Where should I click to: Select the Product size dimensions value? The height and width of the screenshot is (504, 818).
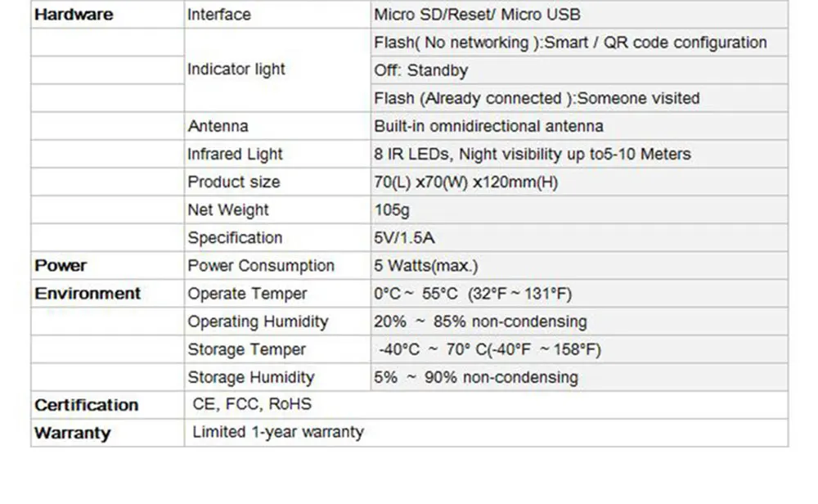pyautogui.click(x=466, y=182)
